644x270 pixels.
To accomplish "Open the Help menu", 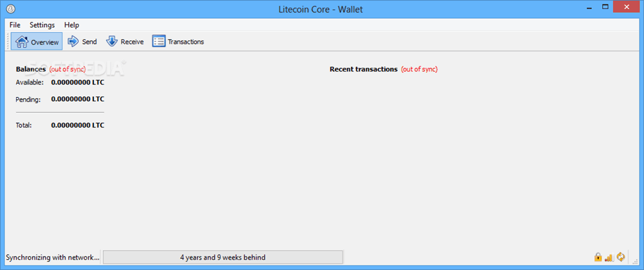I will pos(71,25).
